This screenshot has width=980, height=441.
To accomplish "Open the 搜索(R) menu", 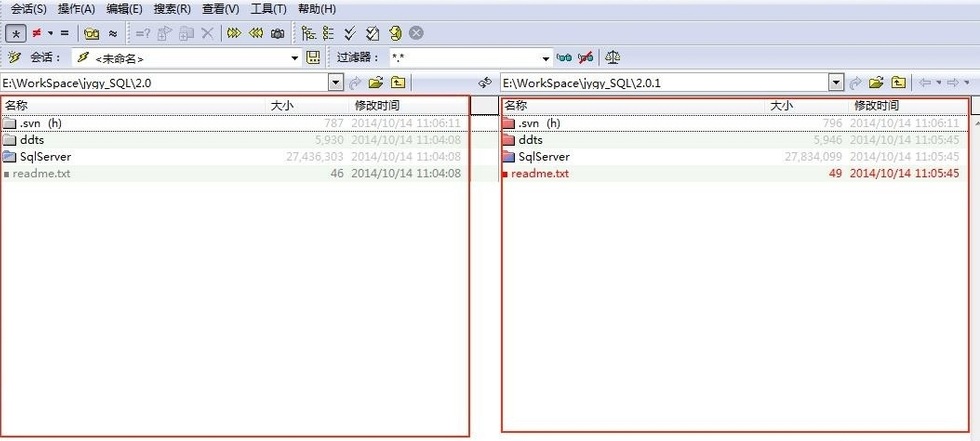I will click(172, 9).
